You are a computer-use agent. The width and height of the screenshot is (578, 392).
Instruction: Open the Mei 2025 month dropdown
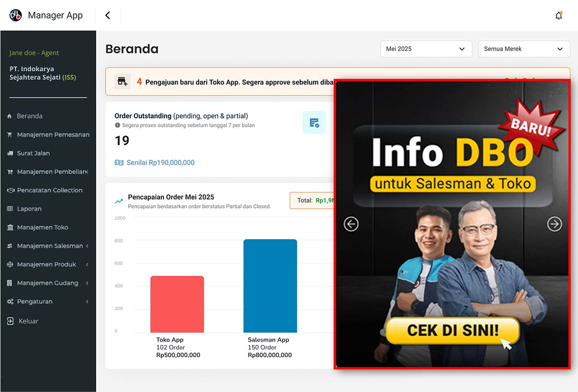click(426, 49)
